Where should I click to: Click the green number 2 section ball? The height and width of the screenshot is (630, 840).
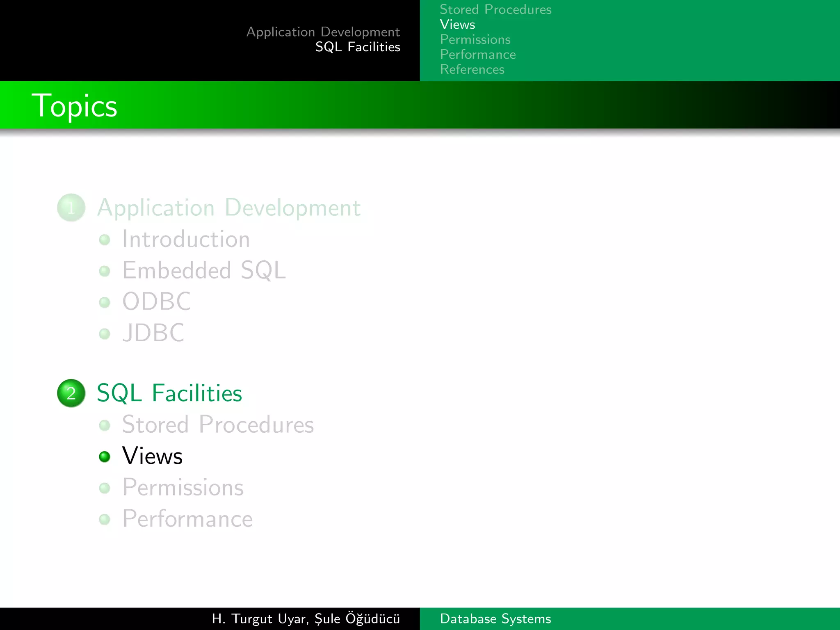(x=71, y=393)
